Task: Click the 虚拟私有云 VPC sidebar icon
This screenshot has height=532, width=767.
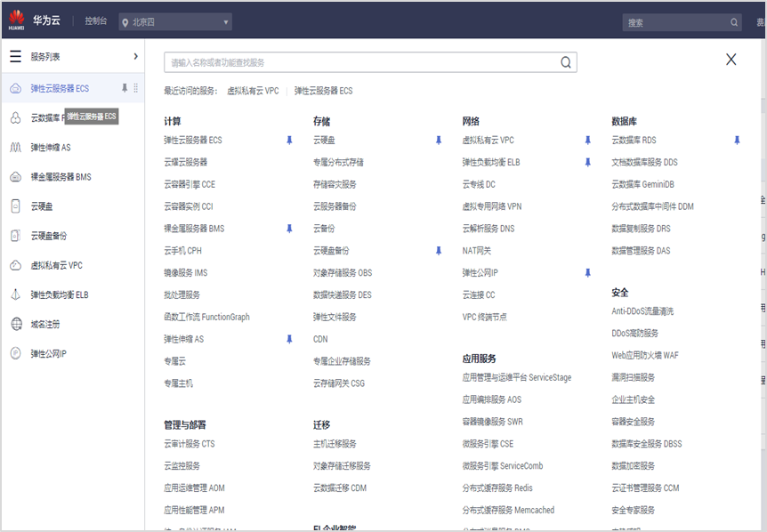Action: click(16, 265)
